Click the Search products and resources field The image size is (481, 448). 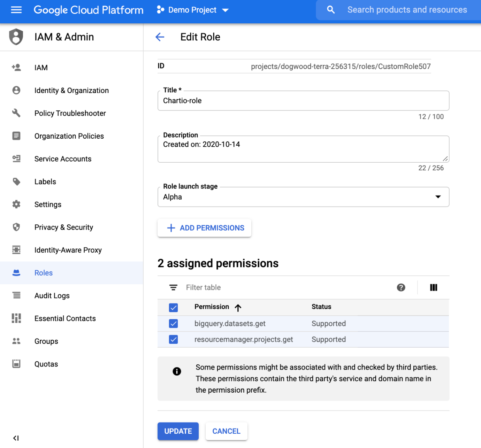click(407, 10)
